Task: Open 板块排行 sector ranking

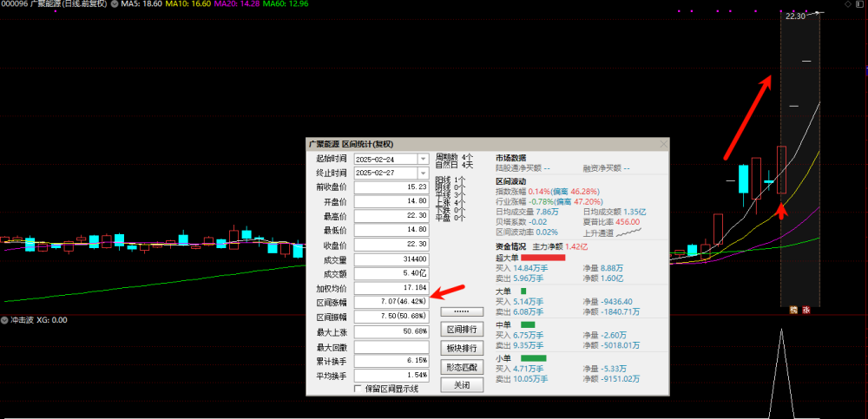Action: (x=462, y=348)
